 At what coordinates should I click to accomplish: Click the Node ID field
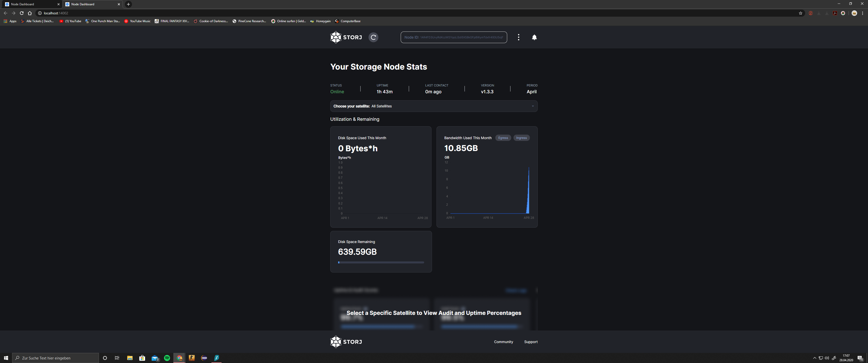click(x=453, y=37)
